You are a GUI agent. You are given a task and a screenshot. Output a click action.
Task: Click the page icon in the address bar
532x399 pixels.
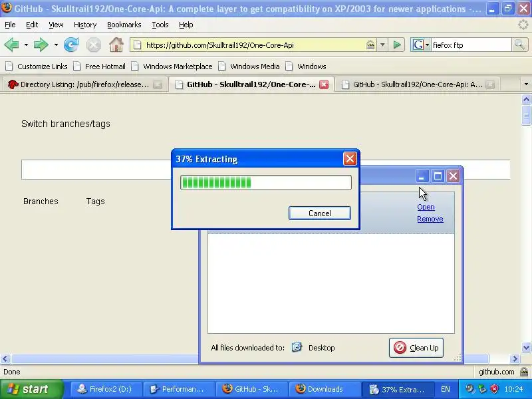point(137,45)
